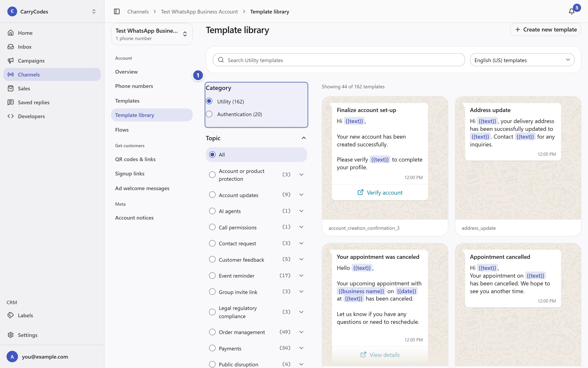Click the Channels broadcast icon
Viewport: 588px width, 368px height.
[11, 74]
